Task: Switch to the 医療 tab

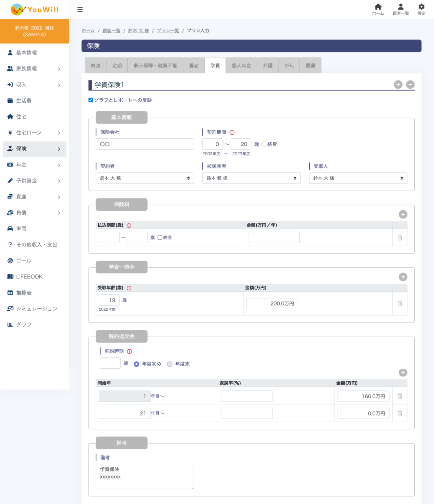Action: point(310,66)
